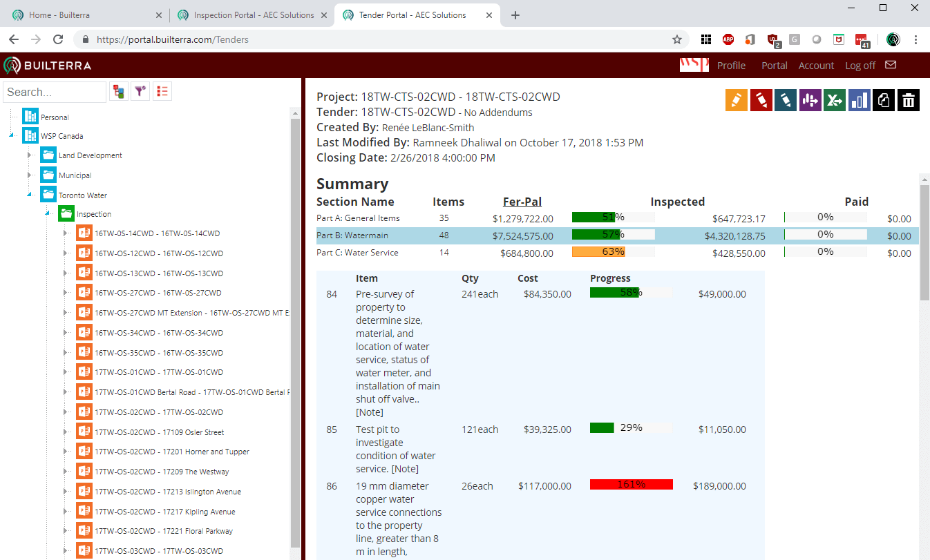Screen dimensions: 930x560
Task: Sort summary by Fer-Pal column header
Action: 522,202
